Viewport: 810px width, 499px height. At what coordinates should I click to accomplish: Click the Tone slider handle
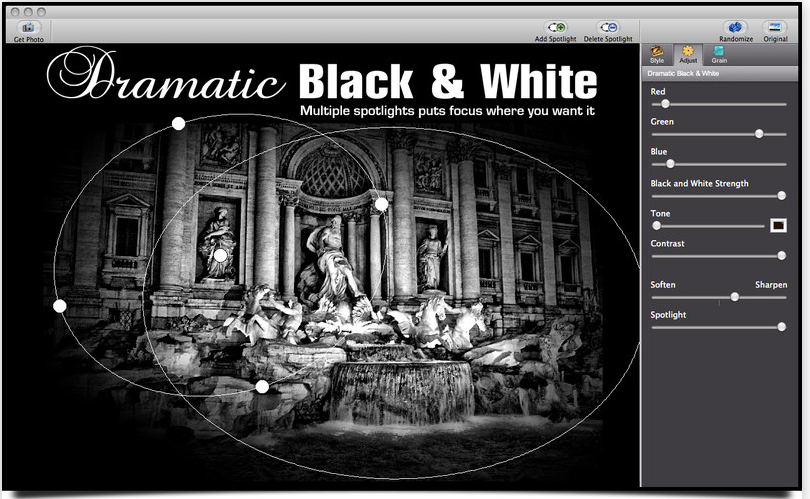pos(655,226)
